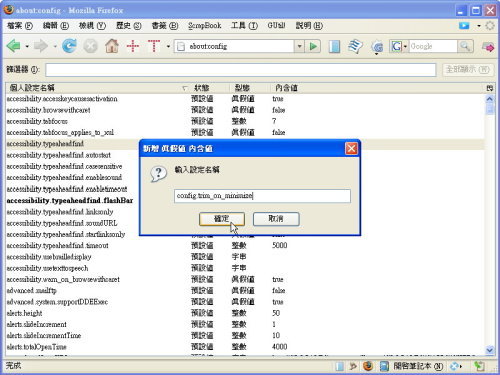Image resolution: width=500 pixels, height=375 pixels.
Task: Click the list scrollbar down arrow
Action: coord(490,350)
